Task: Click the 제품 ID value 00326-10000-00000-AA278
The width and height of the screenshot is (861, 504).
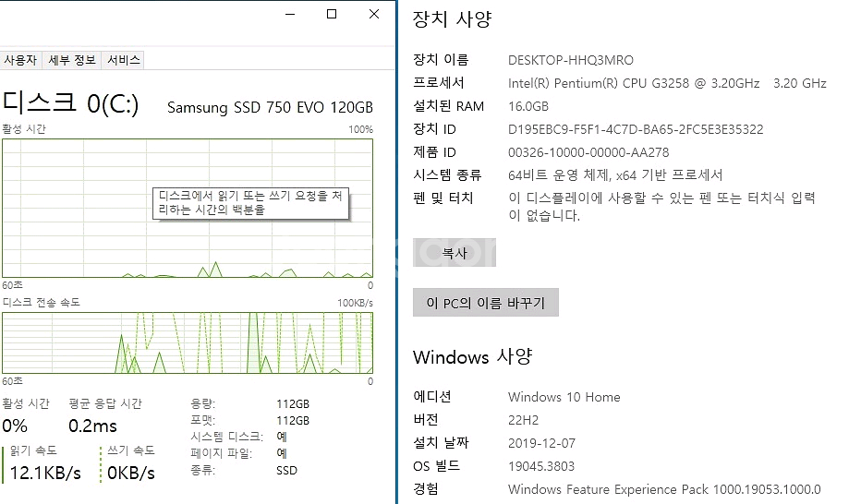Action: point(588,152)
